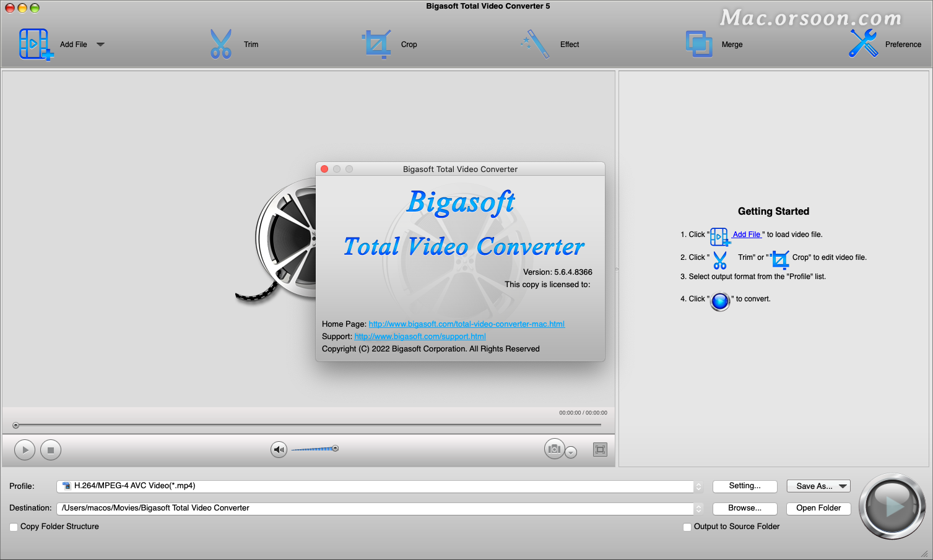
Task: Click the Add File film icon
Action: 36,44
